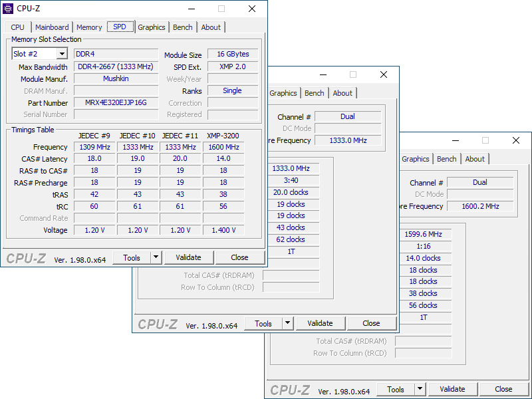532x399 pixels.
Task: Click Tools button in front window
Action: coord(132,257)
